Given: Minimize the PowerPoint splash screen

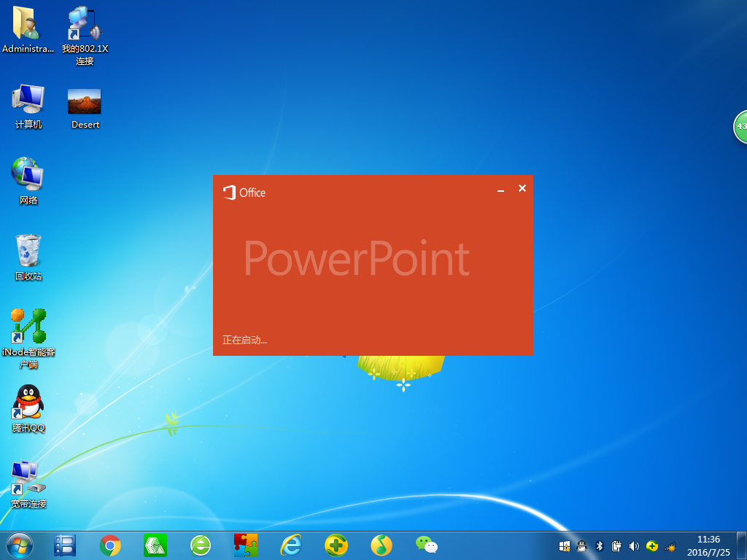Looking at the screenshot, I should coord(500,190).
